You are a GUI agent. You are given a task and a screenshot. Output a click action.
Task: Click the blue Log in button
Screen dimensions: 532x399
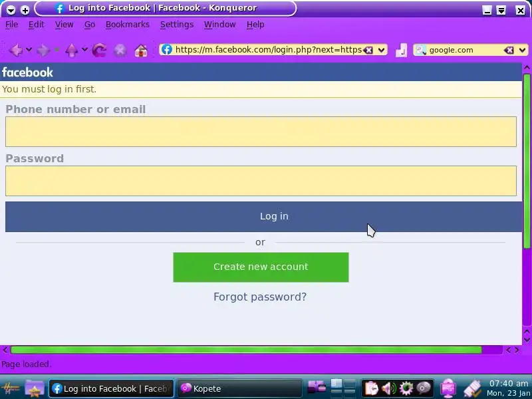[263, 217]
